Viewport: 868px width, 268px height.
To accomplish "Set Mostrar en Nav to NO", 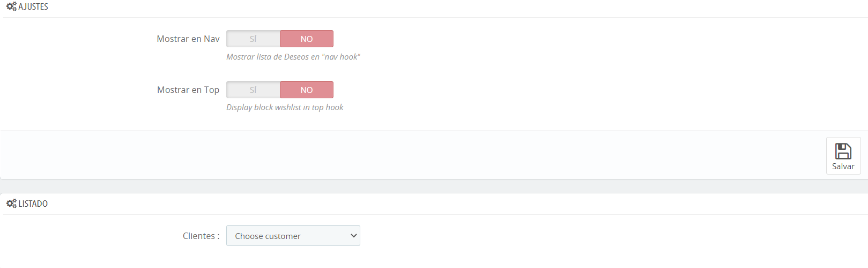I will point(307,39).
